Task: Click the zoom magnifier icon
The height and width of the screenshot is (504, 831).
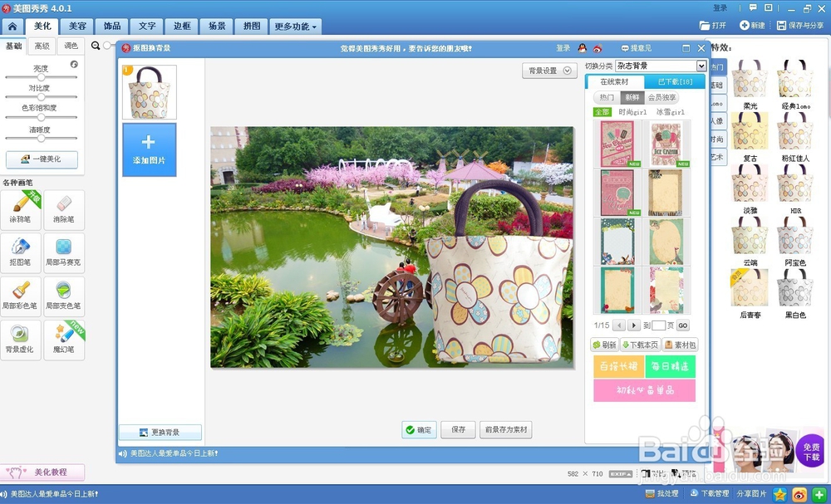Action: pos(96,46)
